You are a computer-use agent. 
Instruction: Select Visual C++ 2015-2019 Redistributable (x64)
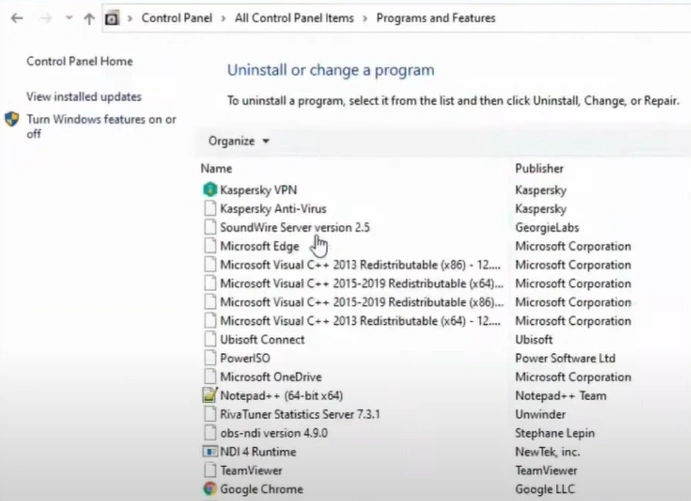point(362,284)
